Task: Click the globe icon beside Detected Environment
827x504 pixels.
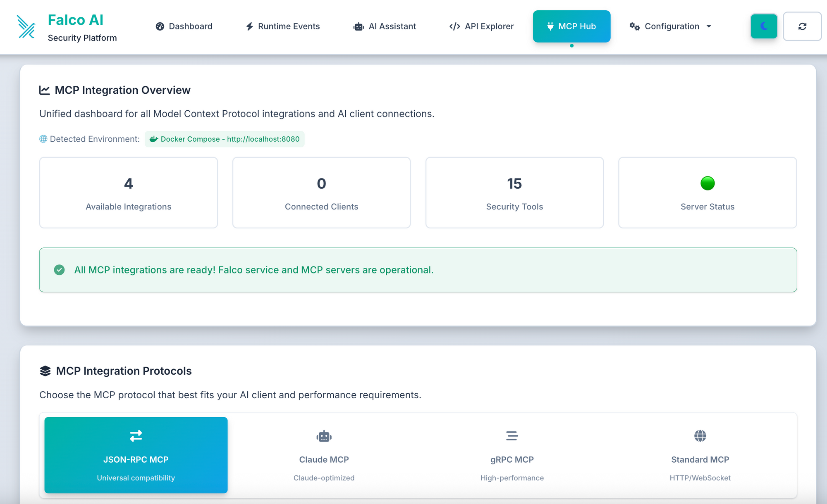Action: [x=43, y=139]
